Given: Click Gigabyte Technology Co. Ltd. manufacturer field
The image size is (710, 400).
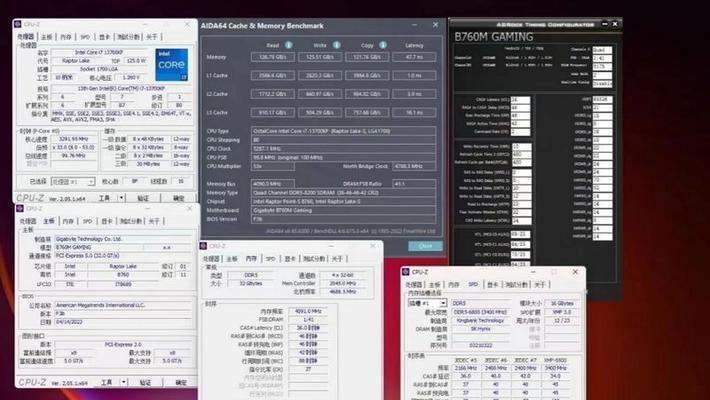Looking at the screenshot, I should pos(123,239).
